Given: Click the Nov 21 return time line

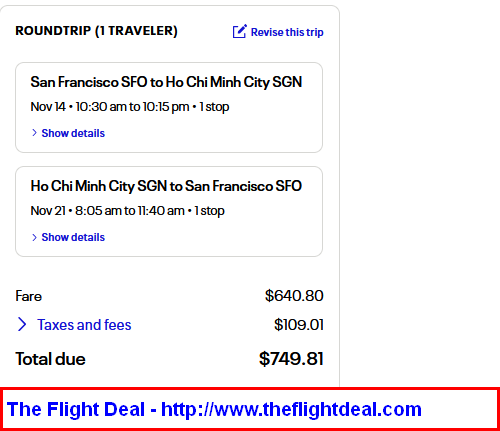Looking at the screenshot, I should [x=127, y=211].
